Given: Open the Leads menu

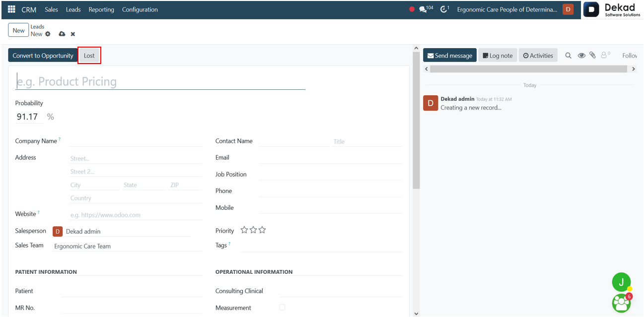Looking at the screenshot, I should (73, 9).
